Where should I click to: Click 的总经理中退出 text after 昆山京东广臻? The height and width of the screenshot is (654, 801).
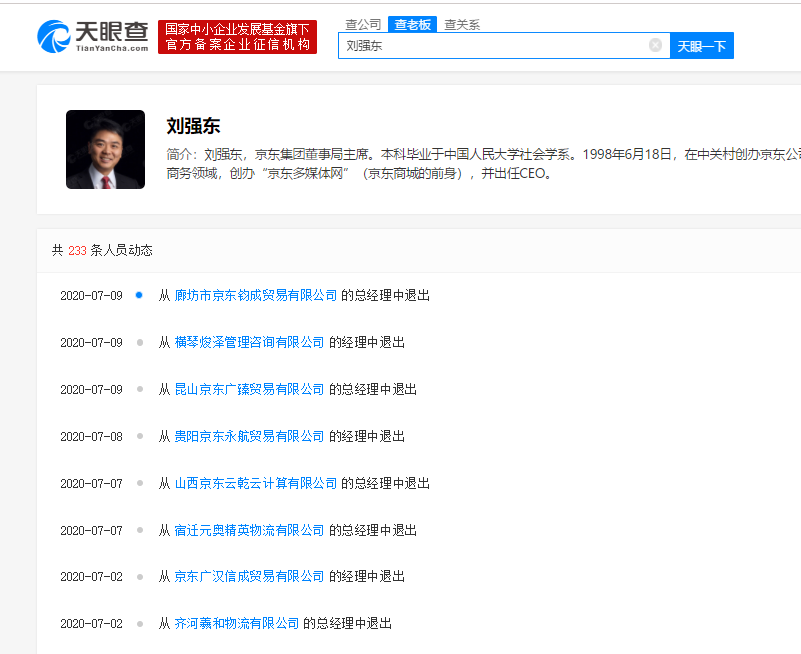point(373,389)
